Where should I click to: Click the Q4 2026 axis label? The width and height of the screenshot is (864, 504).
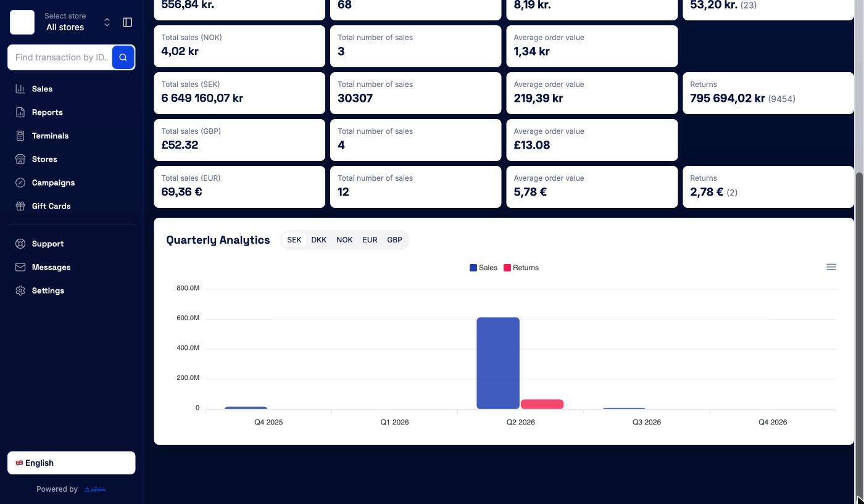tap(773, 423)
